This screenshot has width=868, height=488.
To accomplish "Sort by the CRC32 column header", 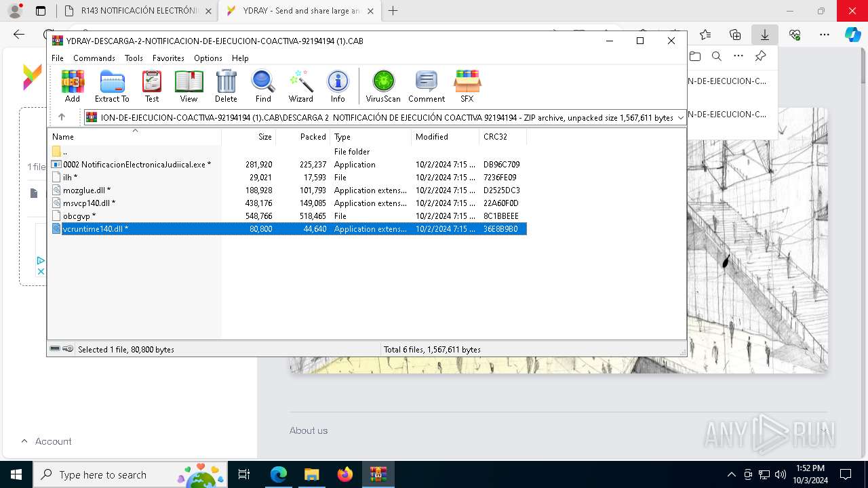I will 503,137.
